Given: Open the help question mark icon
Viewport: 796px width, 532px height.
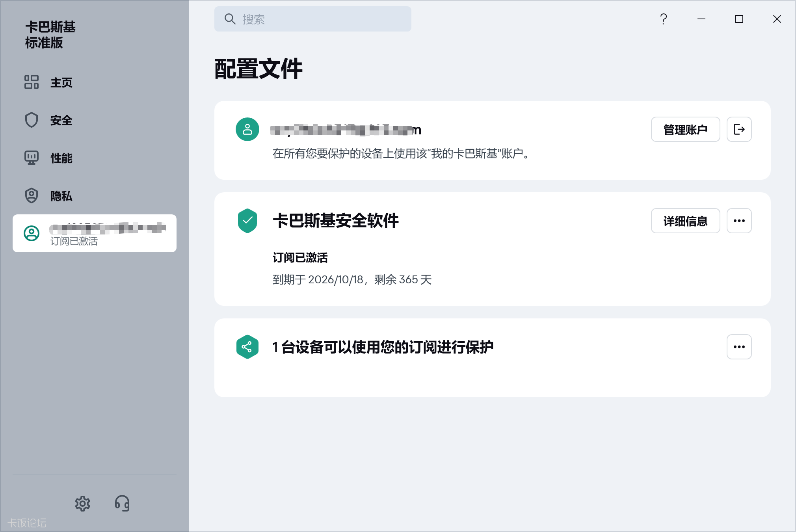Looking at the screenshot, I should (x=664, y=19).
